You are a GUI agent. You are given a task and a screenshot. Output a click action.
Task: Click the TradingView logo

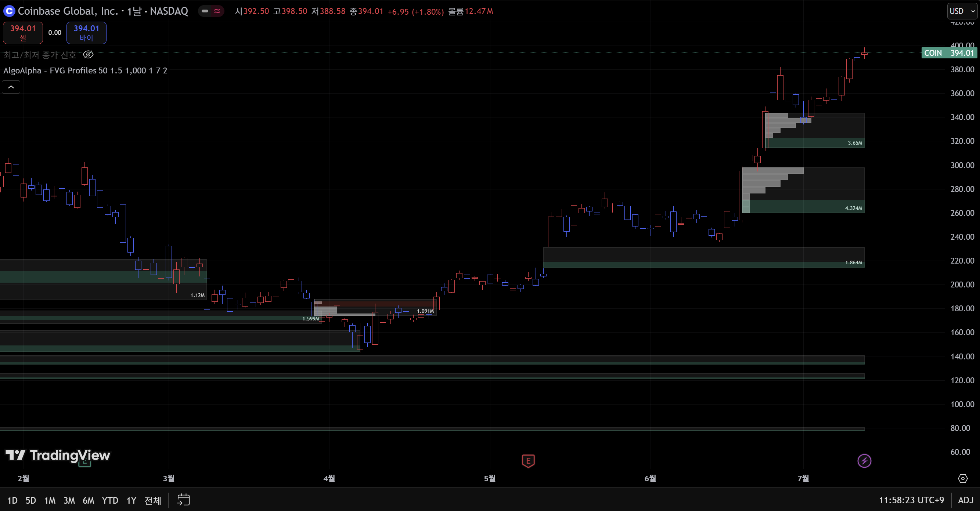[58, 455]
